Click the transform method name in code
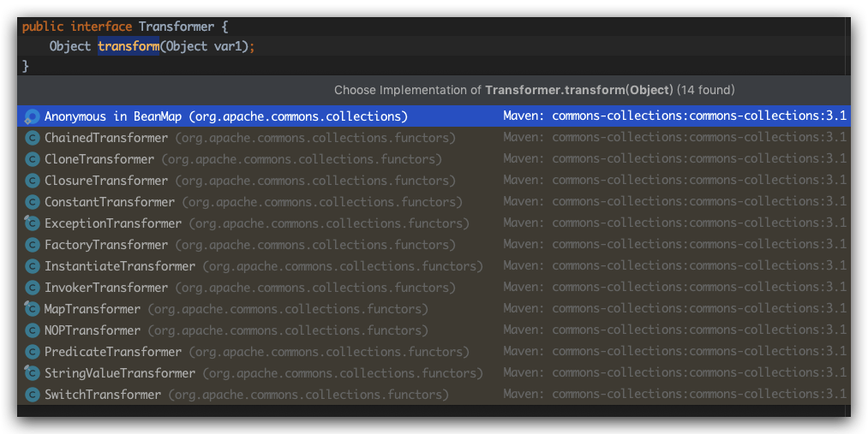Screen dimensions: 868x434 [x=129, y=46]
